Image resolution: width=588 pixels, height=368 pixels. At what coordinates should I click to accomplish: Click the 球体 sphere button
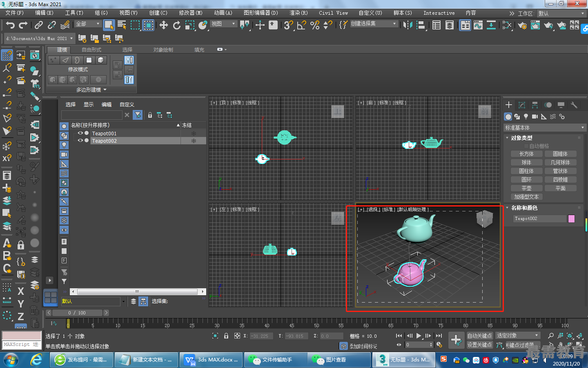[527, 162]
